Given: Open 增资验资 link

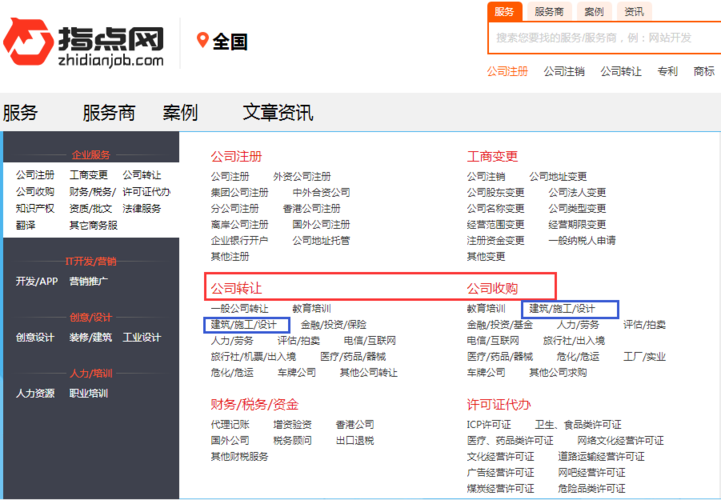Looking at the screenshot, I should (x=292, y=425).
